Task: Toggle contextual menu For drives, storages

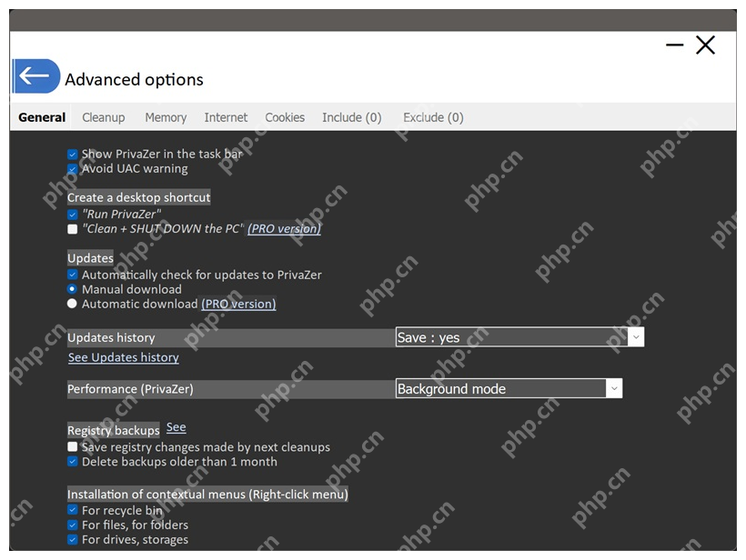Action: pos(72,540)
